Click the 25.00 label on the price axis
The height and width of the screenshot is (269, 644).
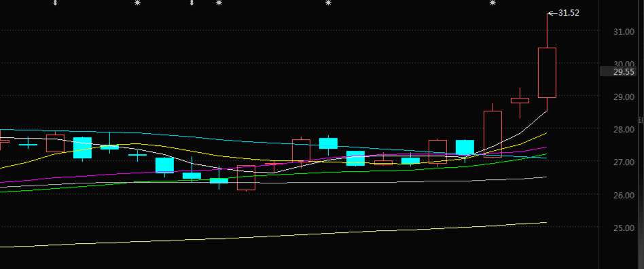coord(624,228)
